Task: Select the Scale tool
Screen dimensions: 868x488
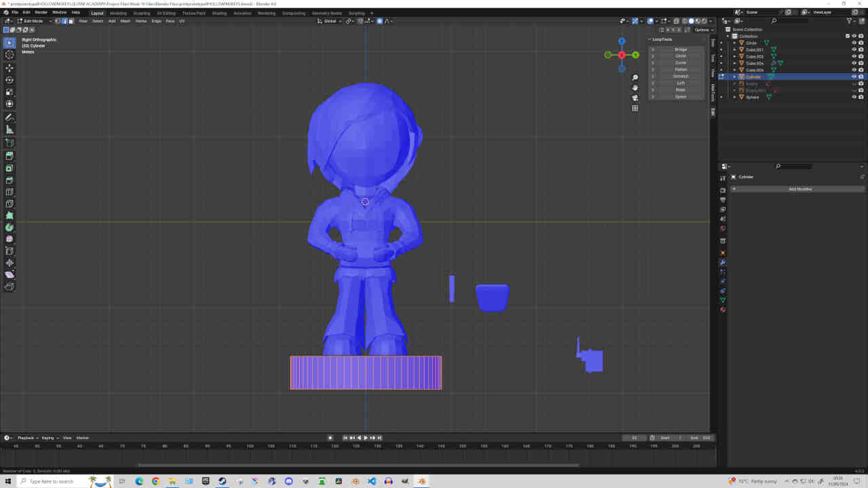Action: point(9,91)
